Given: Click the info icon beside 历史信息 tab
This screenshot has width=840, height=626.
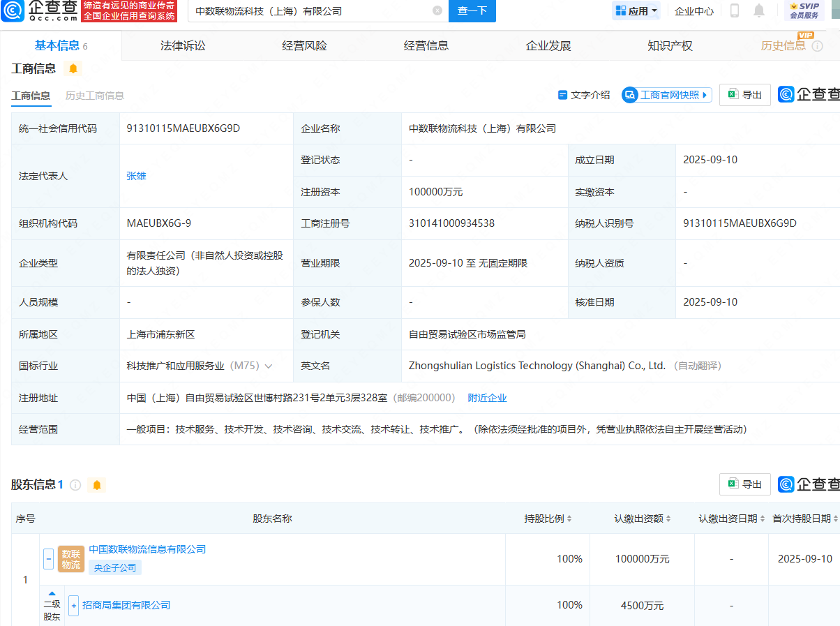Looking at the screenshot, I should [x=817, y=46].
